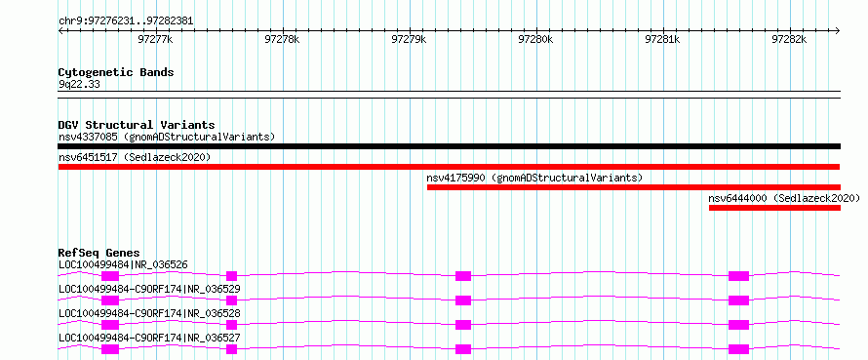The height and width of the screenshot is (360, 868).
Task: Click the second exon of NR_036526
Action: (x=232, y=276)
